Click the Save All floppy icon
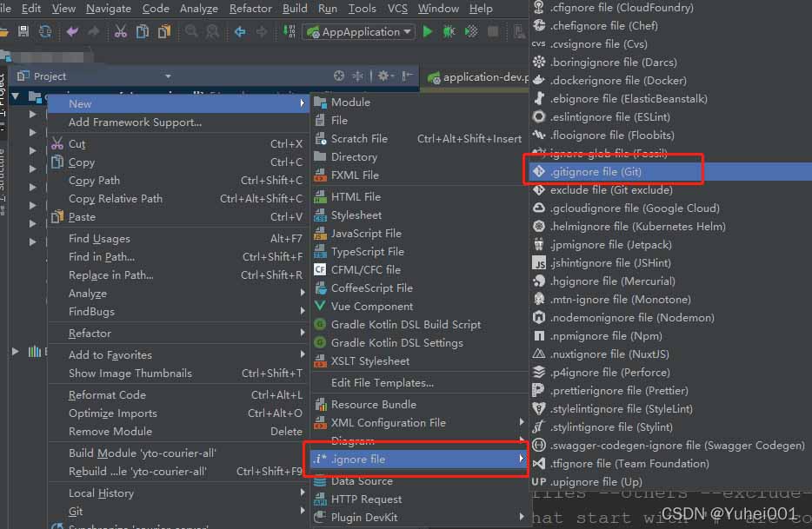The height and width of the screenshot is (529, 812). (x=23, y=31)
